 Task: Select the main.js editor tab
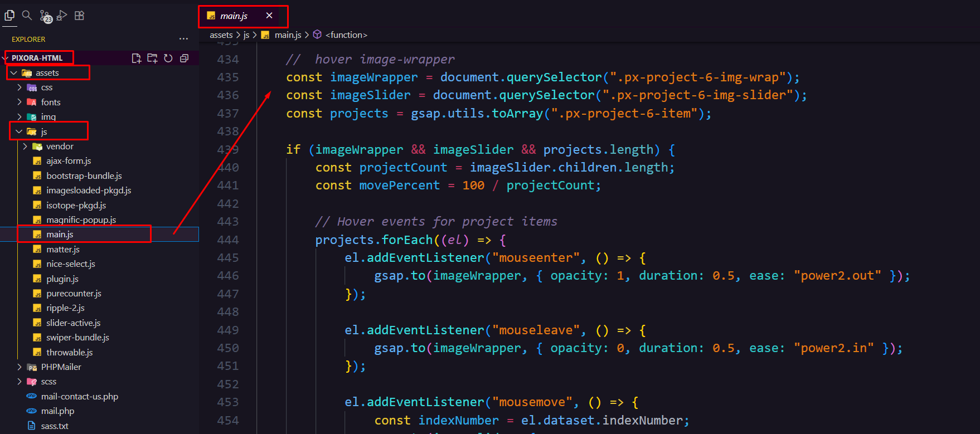(x=234, y=16)
